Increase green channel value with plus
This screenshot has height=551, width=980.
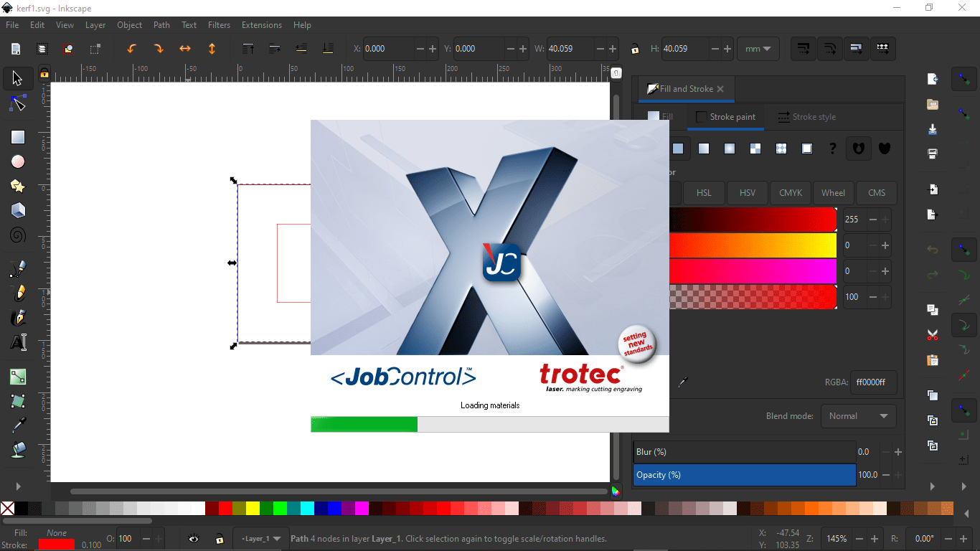(x=885, y=245)
